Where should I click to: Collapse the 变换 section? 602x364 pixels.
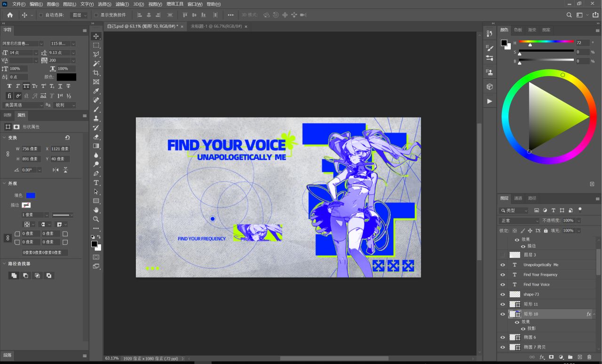click(4, 138)
